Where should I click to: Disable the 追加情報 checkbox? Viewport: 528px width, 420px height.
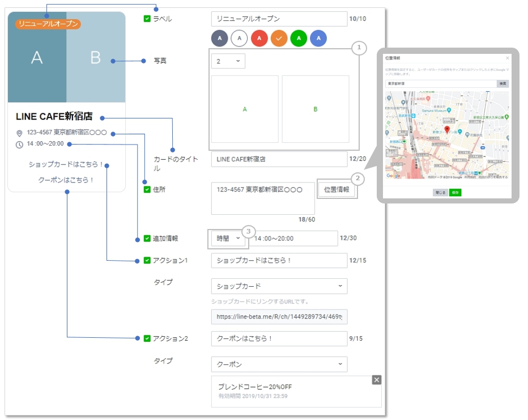pos(147,239)
